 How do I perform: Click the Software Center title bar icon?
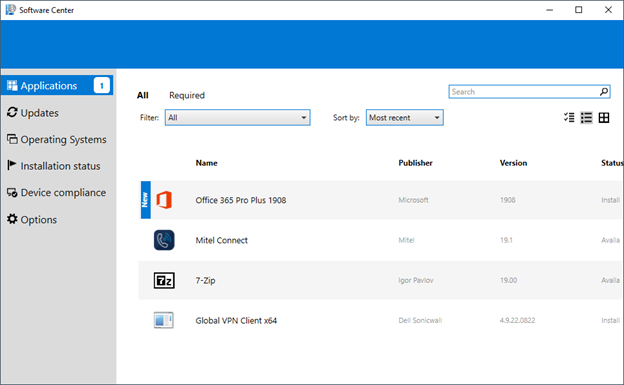tap(11, 10)
